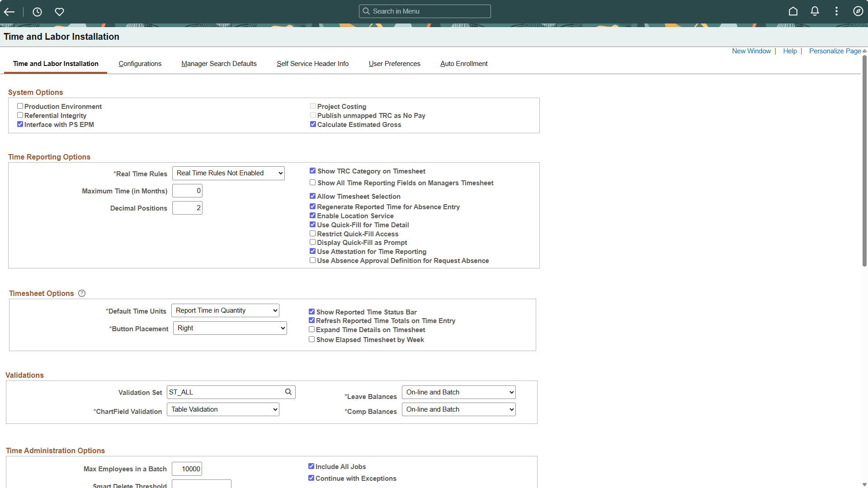Open the Actions three-dot menu

836,11
